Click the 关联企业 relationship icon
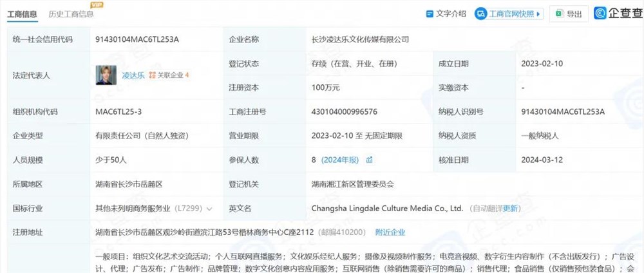644x273 pixels. click(153, 75)
